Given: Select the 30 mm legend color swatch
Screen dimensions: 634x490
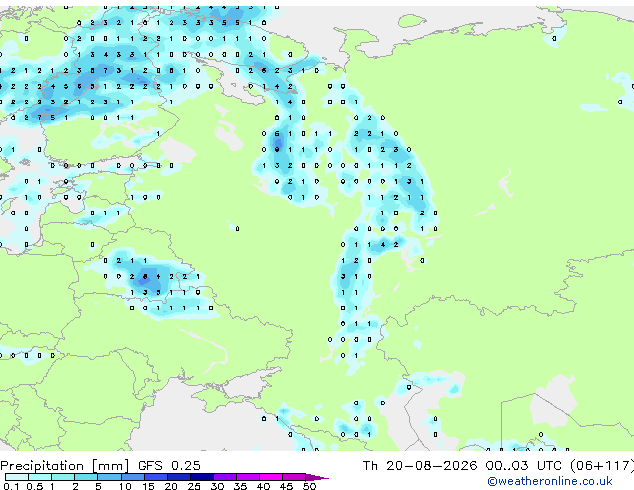Looking at the screenshot, I should pyautogui.click(x=225, y=477).
